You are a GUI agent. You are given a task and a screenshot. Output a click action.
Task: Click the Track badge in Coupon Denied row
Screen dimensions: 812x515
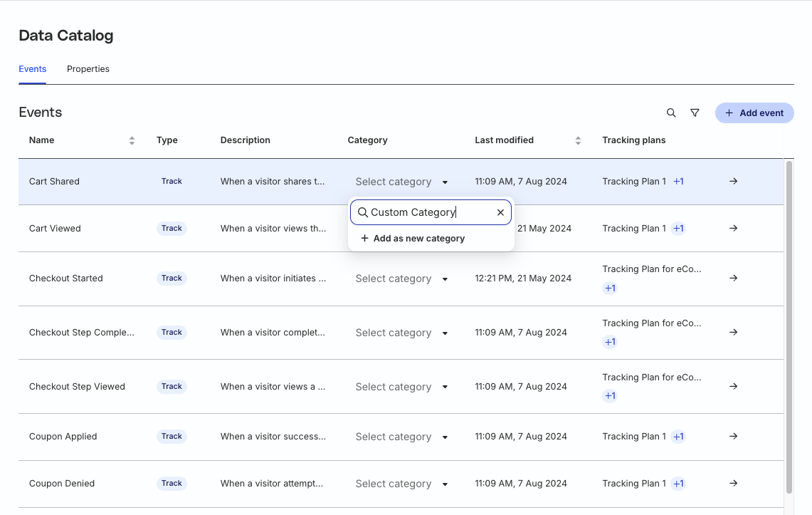click(172, 484)
